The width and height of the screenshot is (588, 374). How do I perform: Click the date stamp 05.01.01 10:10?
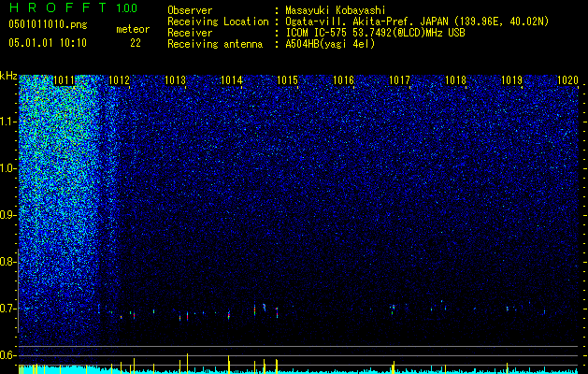48,43
